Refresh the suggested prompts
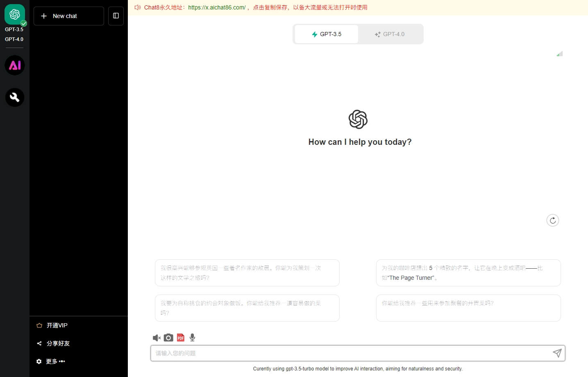The height and width of the screenshot is (377, 588). click(553, 220)
